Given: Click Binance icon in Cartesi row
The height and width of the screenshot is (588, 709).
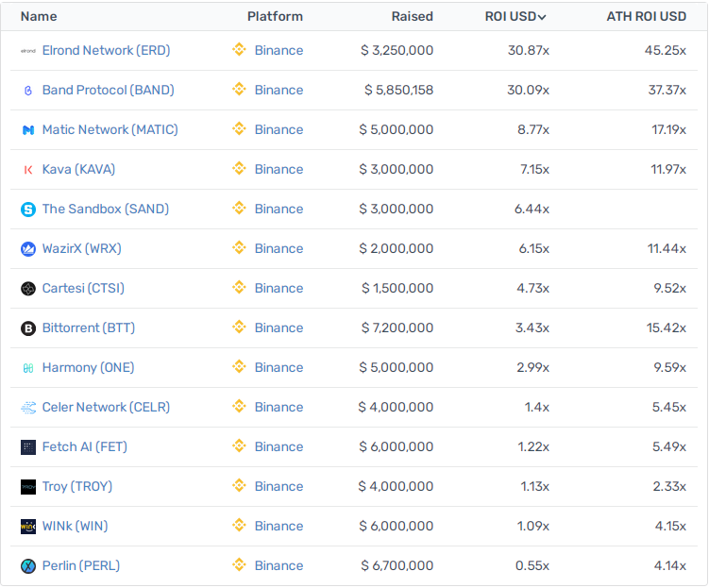Looking at the screenshot, I should point(239,288).
